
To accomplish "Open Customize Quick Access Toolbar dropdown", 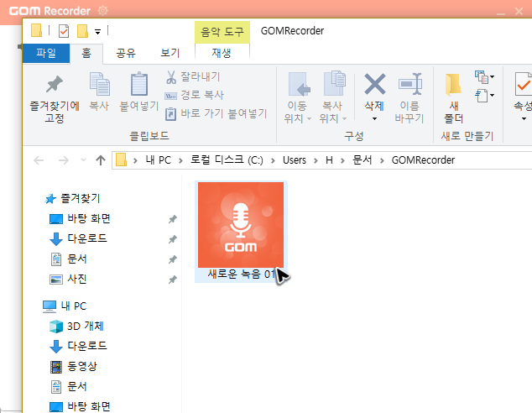I will [x=97, y=32].
